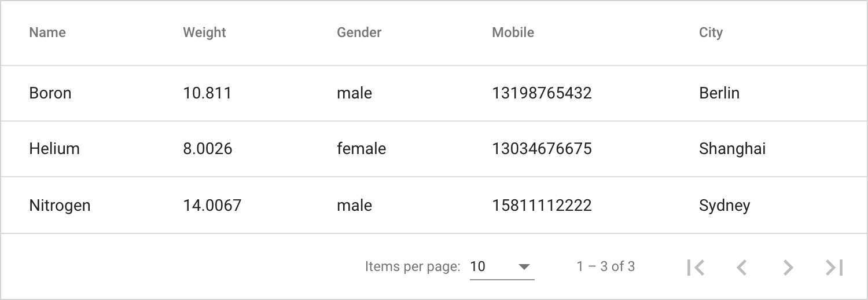This screenshot has height=300, width=868.
Task: Select the Gender column header
Action: pos(359,32)
